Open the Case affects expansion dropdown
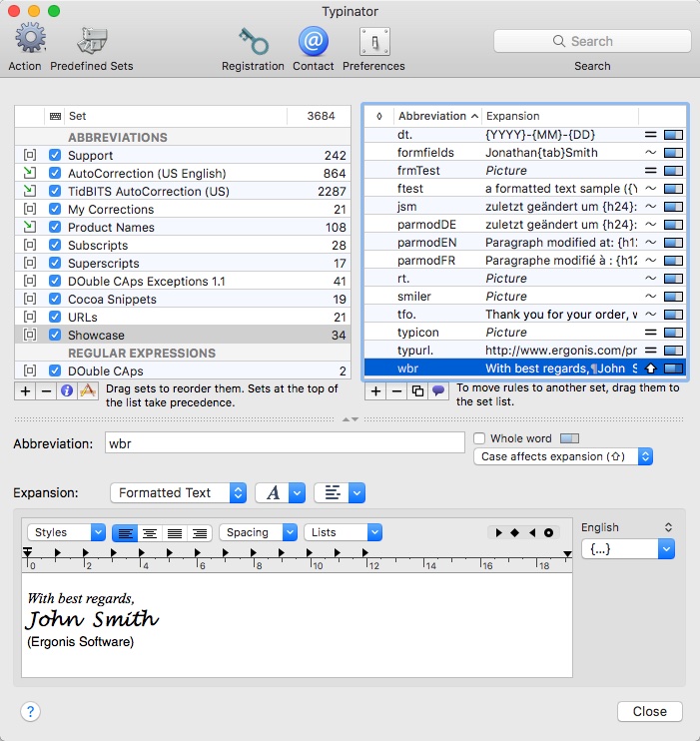The image size is (700, 741). 563,456
